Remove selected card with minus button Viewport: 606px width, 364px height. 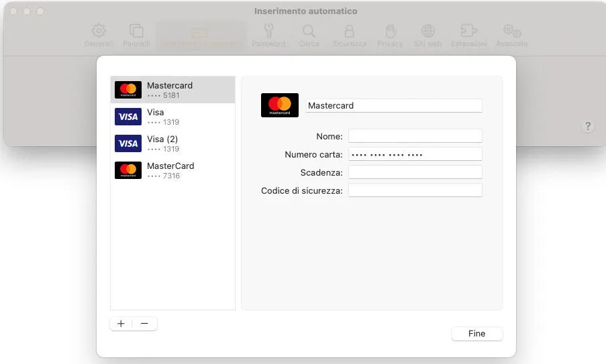(144, 324)
